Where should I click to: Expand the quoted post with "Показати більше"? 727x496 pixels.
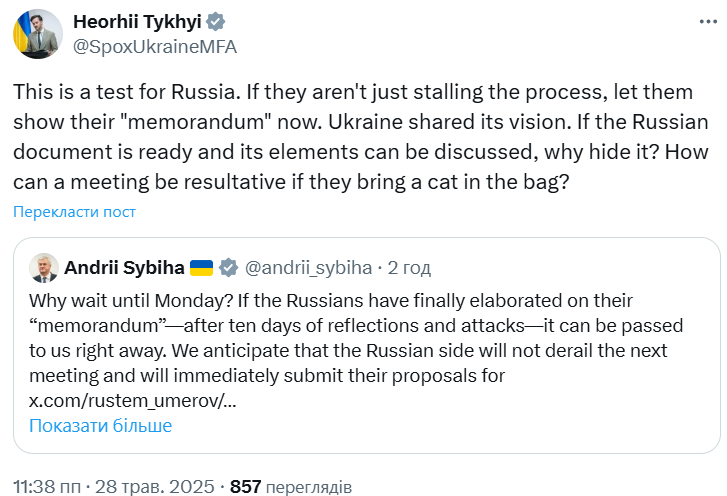[101, 426]
